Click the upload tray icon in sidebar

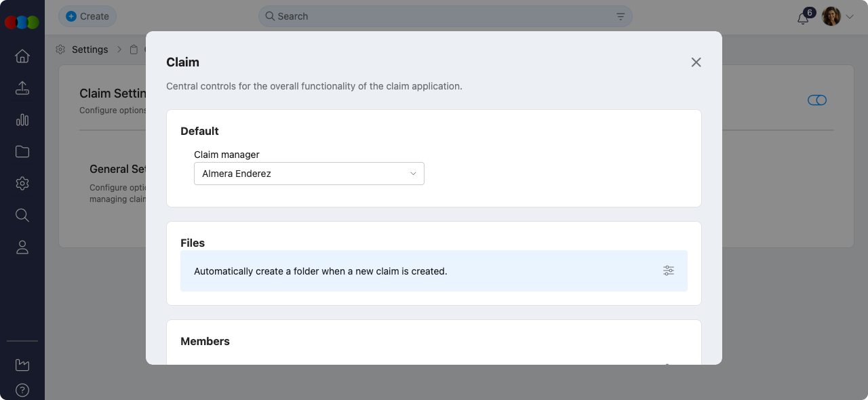(x=22, y=88)
